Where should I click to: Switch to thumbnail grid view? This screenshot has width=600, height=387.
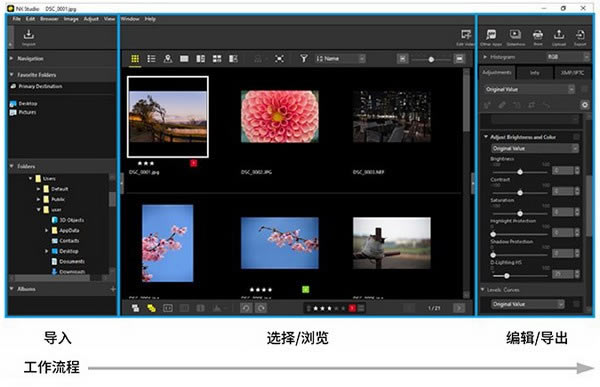135,59
